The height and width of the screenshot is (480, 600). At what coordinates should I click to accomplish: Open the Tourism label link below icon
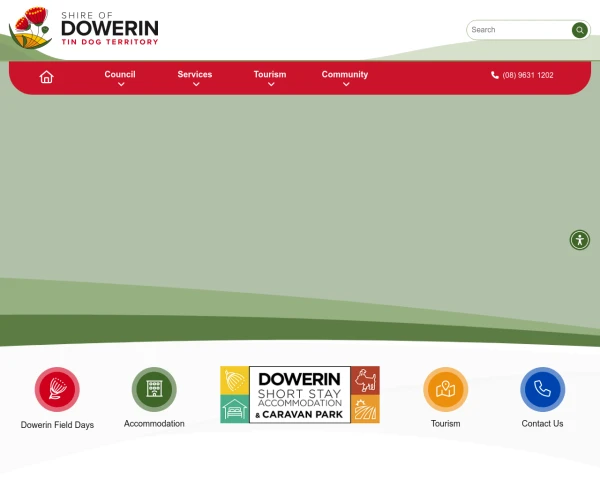[x=445, y=423]
